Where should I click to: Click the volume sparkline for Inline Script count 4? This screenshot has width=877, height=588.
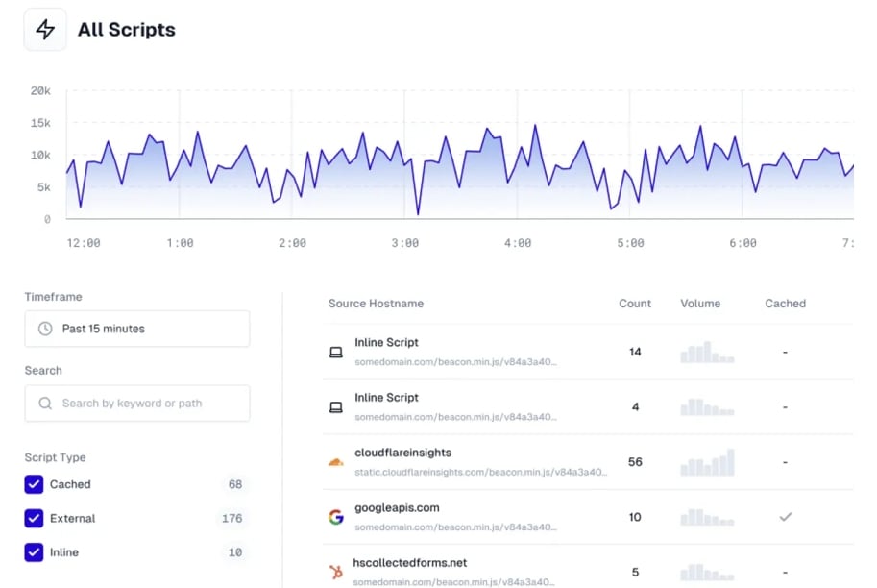point(707,406)
